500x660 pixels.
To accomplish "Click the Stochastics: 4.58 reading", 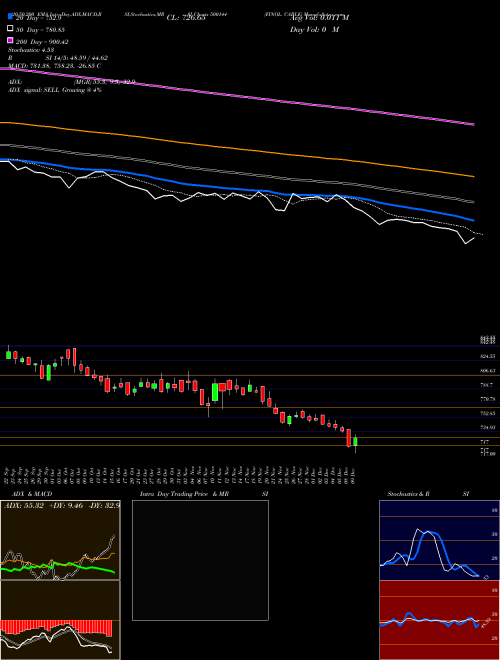I will [30, 50].
